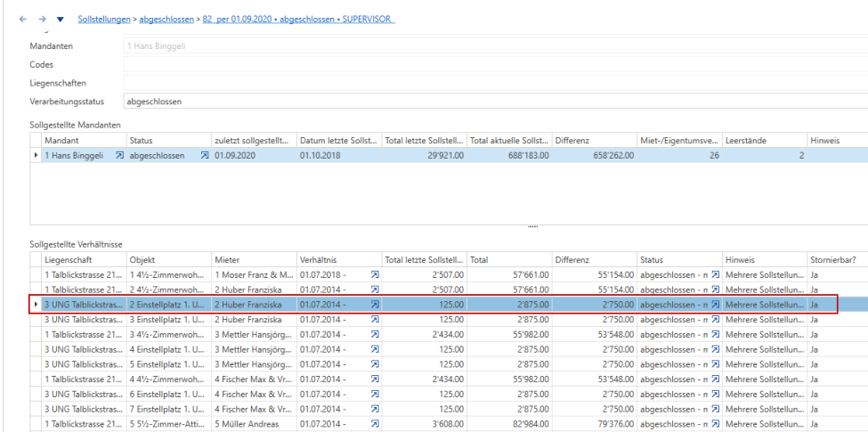Open Status link for '3 4½-Zimmerwoh' Mettler row
The width and height of the screenshot is (868, 432).
point(715,334)
